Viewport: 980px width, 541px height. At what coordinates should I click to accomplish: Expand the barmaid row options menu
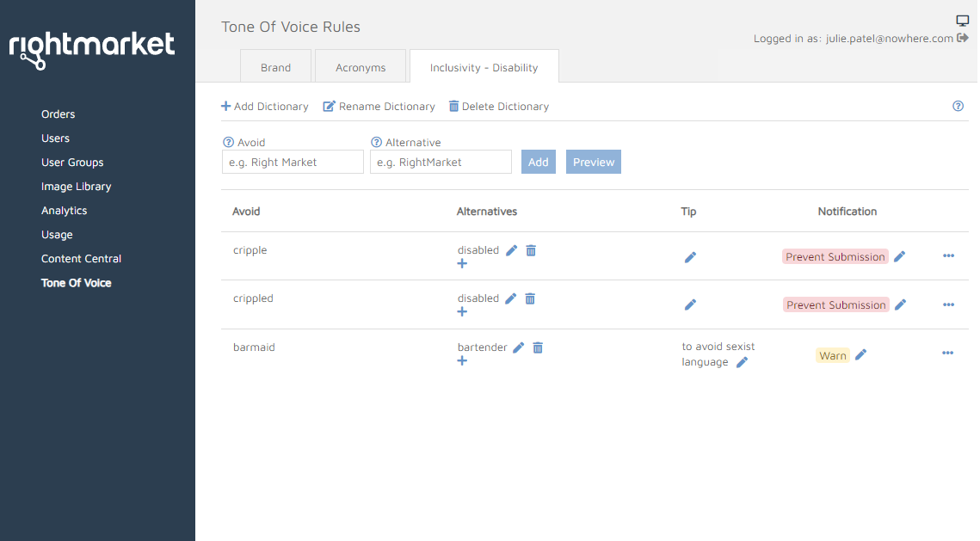(947, 353)
